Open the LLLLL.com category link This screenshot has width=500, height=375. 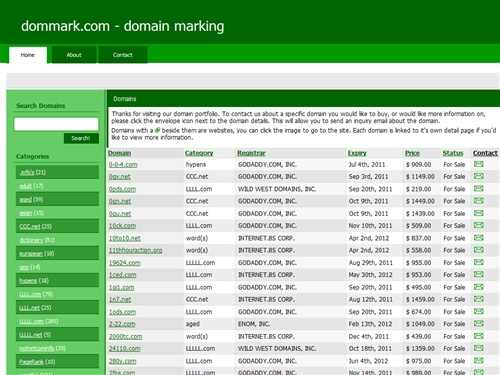(x=31, y=321)
